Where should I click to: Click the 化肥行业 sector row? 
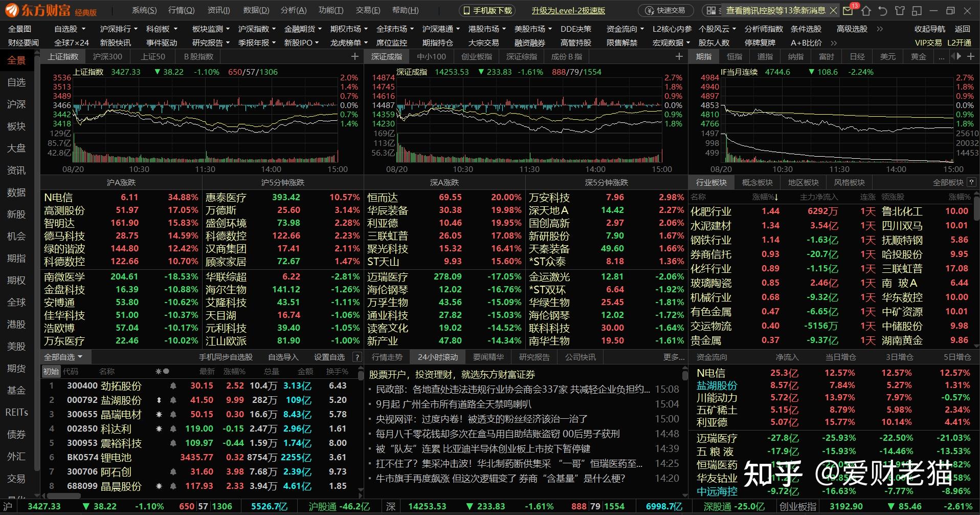pyautogui.click(x=830, y=211)
